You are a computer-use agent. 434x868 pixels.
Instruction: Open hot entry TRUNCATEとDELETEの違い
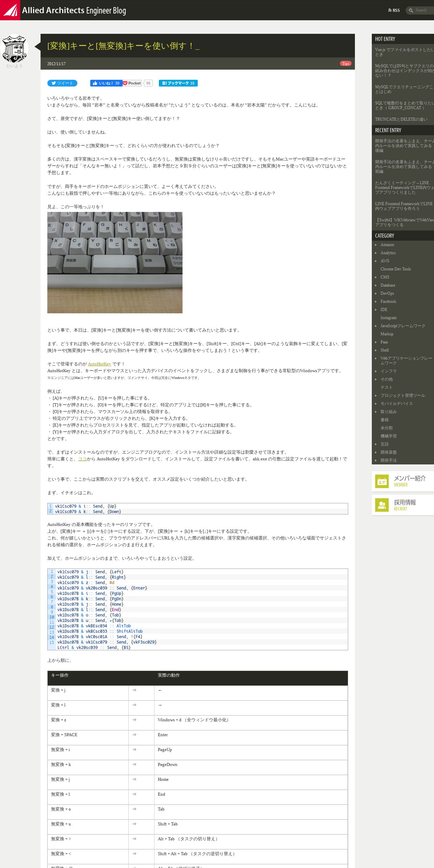coord(401,119)
